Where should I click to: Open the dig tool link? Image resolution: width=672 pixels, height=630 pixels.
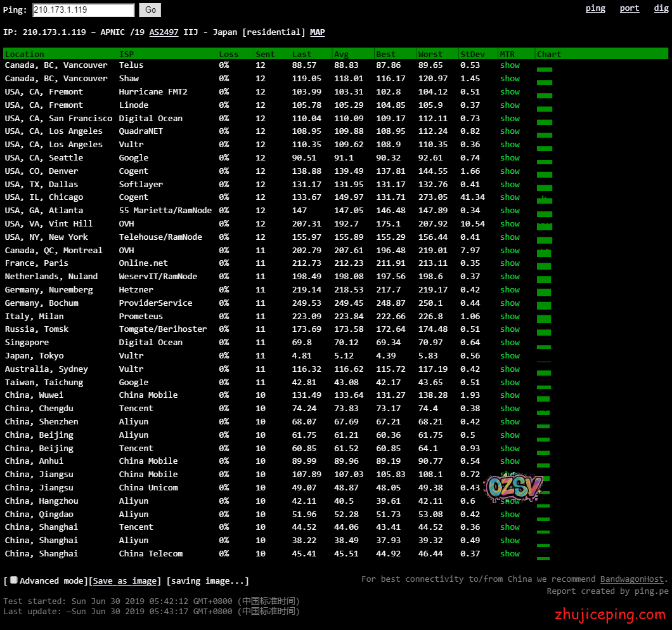(659, 8)
